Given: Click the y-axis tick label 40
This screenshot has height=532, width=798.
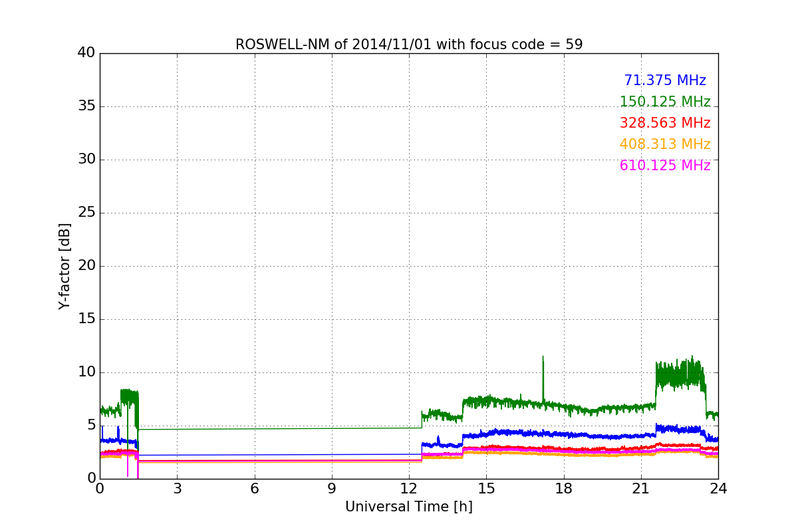Looking at the screenshot, I should click(86, 53).
